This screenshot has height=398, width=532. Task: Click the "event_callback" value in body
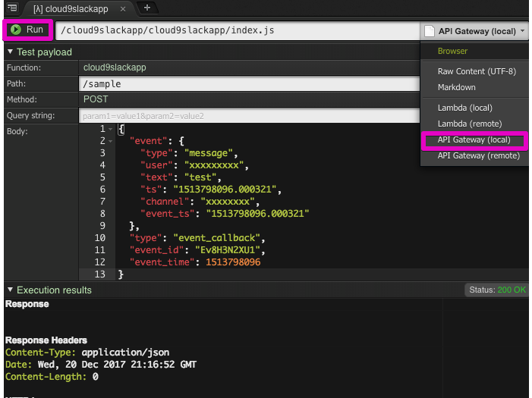point(216,238)
